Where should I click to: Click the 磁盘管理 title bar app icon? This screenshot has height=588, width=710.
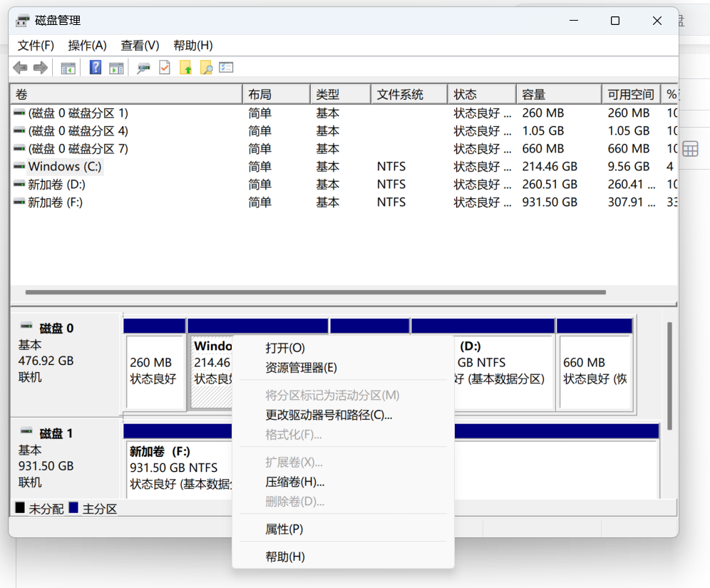22,21
